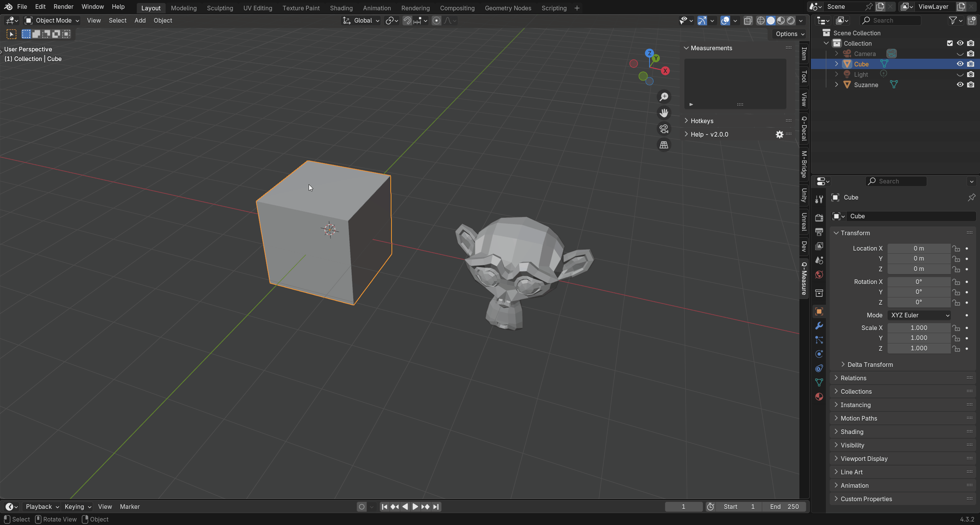The image size is (980, 525).
Task: Switch orthographic/perspective grid gizmo icon
Action: [664, 145]
